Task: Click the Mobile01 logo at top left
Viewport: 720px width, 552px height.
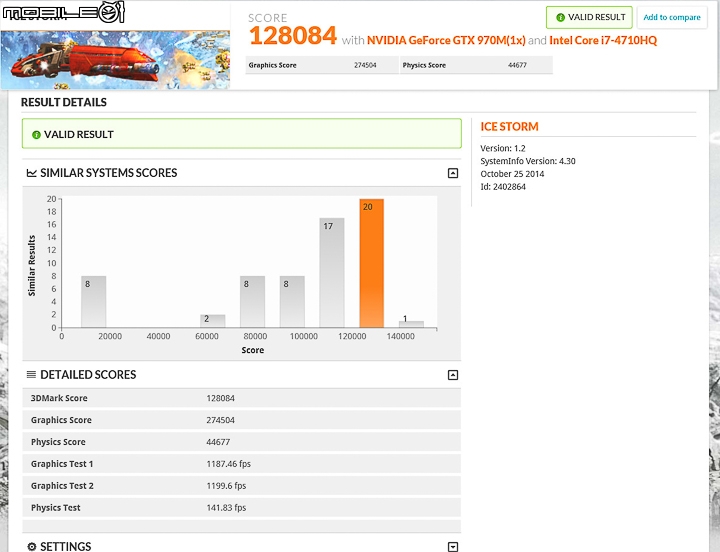Action: click(x=64, y=12)
